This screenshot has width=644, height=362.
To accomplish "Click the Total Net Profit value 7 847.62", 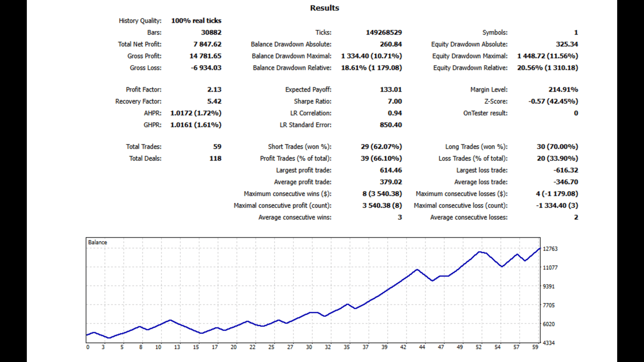I will click(x=207, y=44).
